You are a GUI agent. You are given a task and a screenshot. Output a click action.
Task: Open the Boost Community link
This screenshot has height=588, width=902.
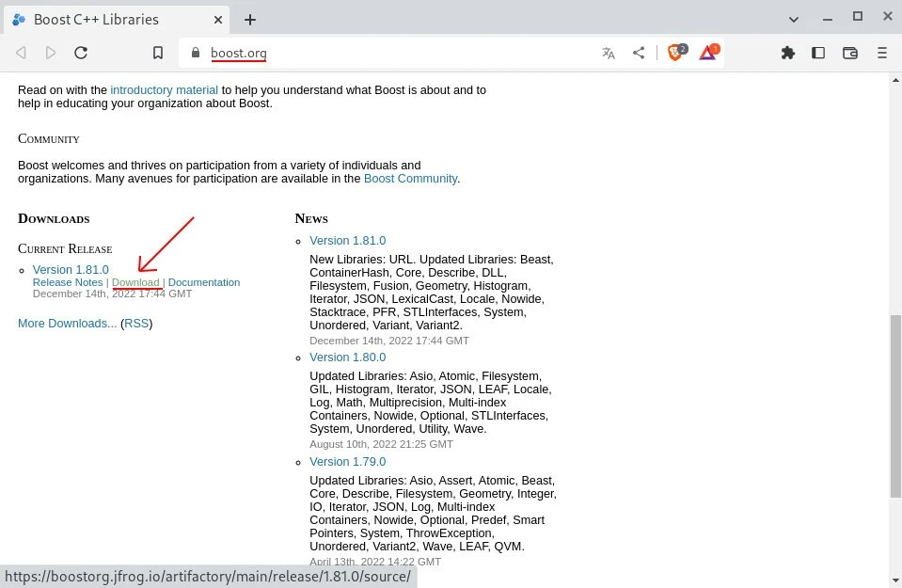[x=410, y=179]
